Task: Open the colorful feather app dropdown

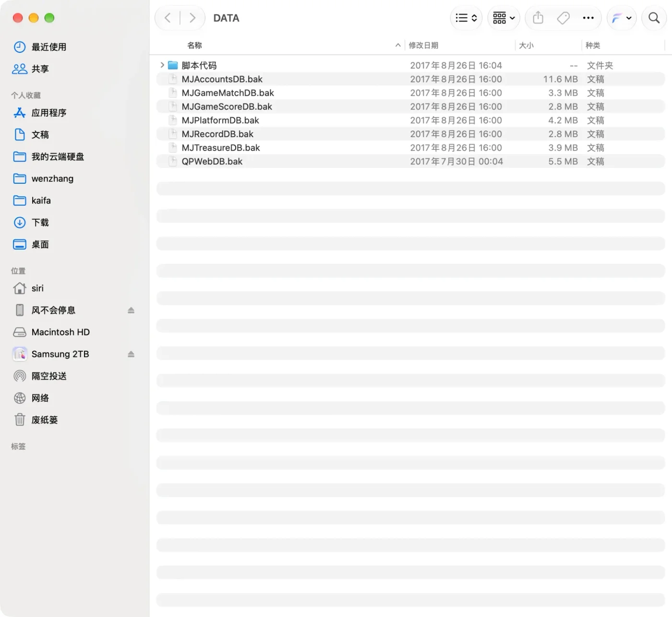Action: tap(622, 18)
